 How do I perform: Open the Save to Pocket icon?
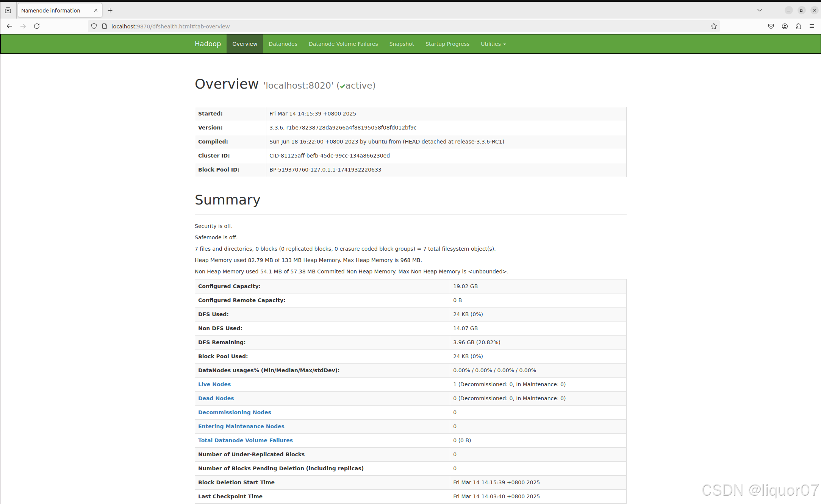coord(771,26)
